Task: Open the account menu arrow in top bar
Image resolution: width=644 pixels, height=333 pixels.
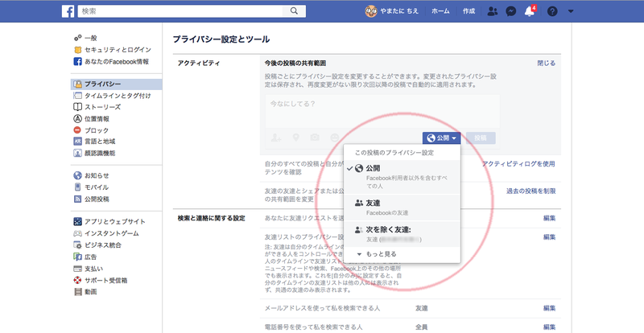Action: (571, 11)
